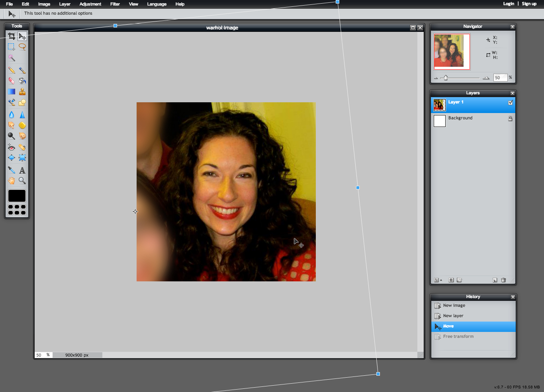Toggle layer mask button in Layers panel
This screenshot has height=392, width=544.
point(451,280)
